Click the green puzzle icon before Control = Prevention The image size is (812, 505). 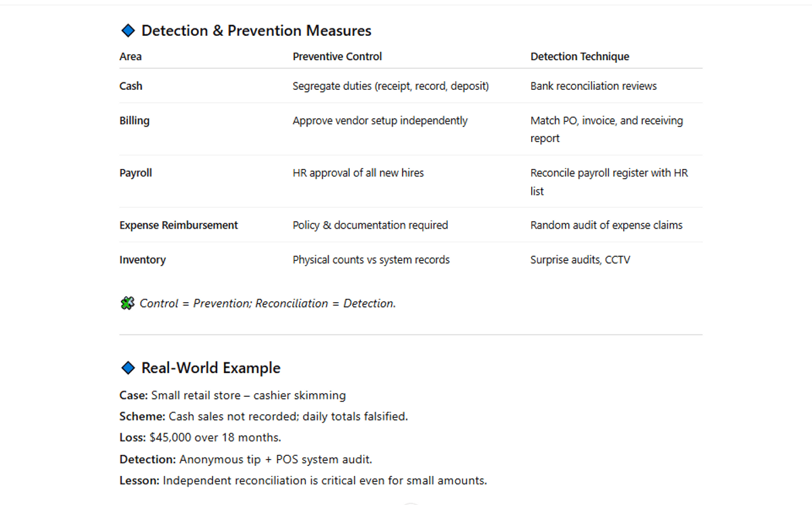[127, 304]
